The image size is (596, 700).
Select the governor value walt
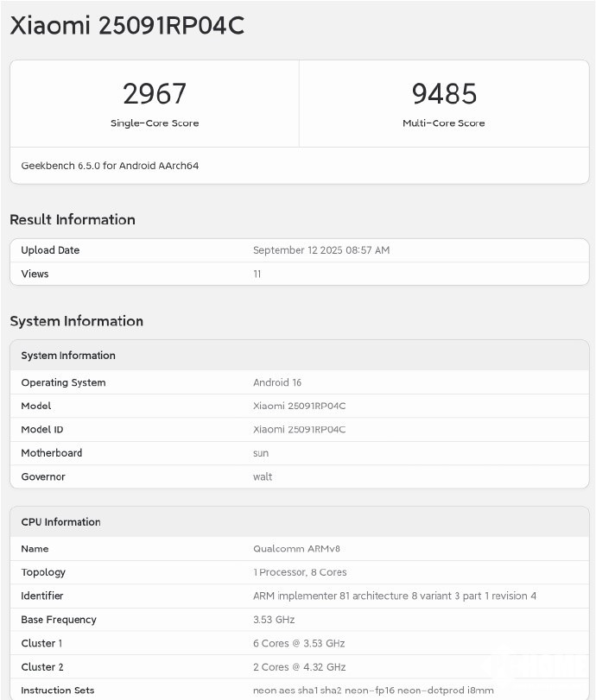pos(263,476)
